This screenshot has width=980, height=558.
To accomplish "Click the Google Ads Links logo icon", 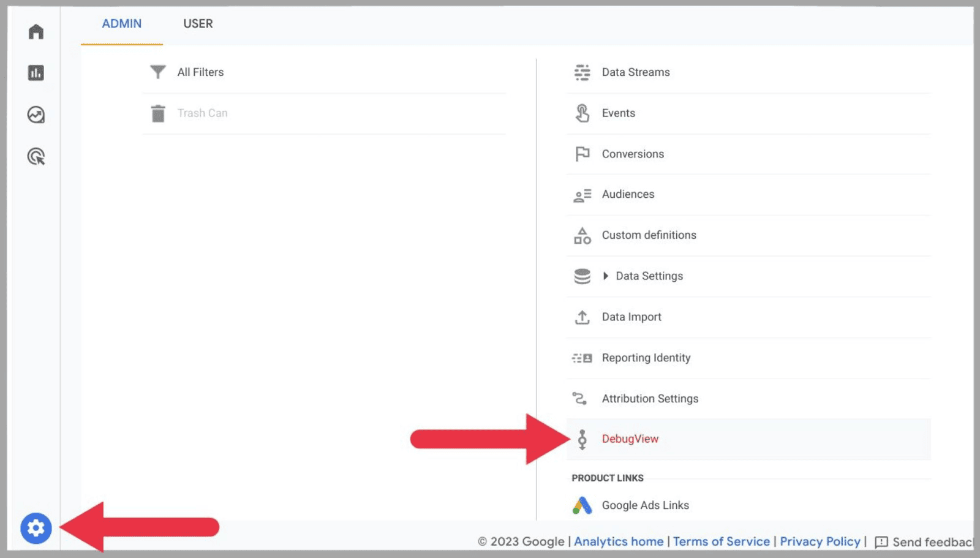I will [581, 505].
